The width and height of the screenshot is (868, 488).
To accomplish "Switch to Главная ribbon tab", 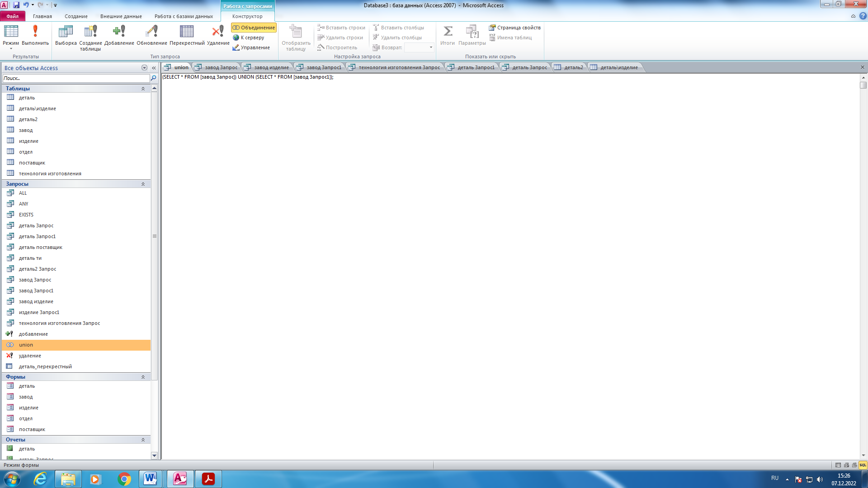I will click(x=42, y=16).
